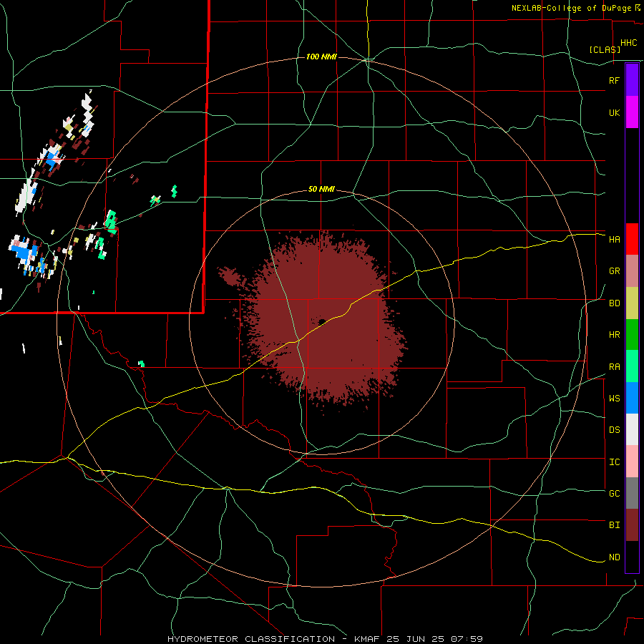
Task: Click the 'WS' legend label
Action: pos(614,398)
